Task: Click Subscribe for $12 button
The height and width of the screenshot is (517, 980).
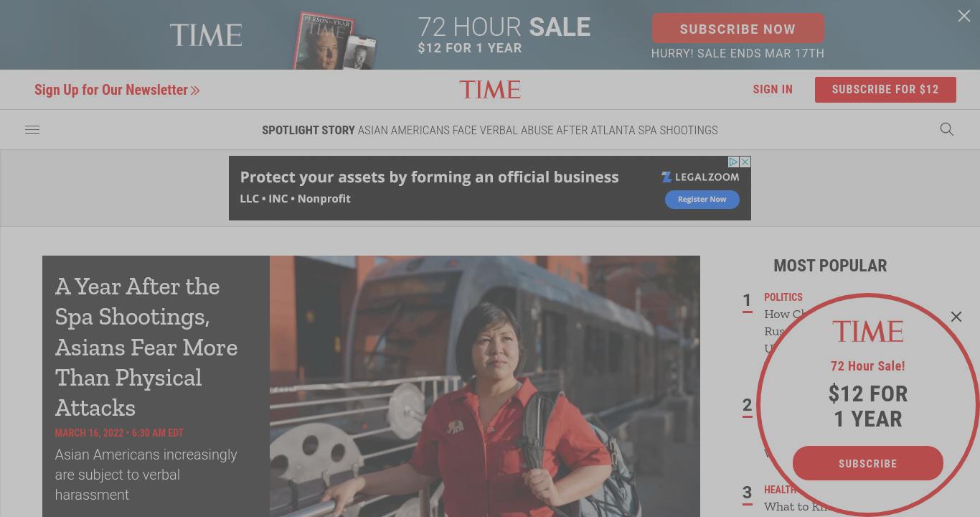Action: tap(885, 90)
